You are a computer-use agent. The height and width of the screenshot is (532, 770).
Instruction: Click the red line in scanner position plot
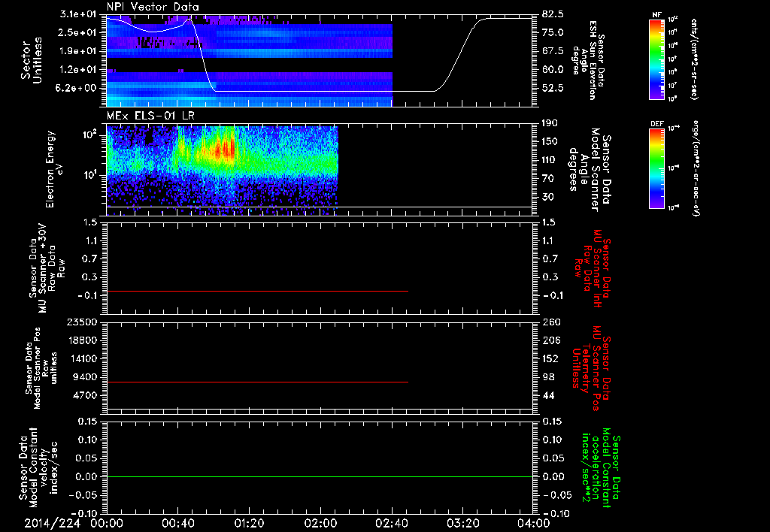pyautogui.click(x=257, y=382)
